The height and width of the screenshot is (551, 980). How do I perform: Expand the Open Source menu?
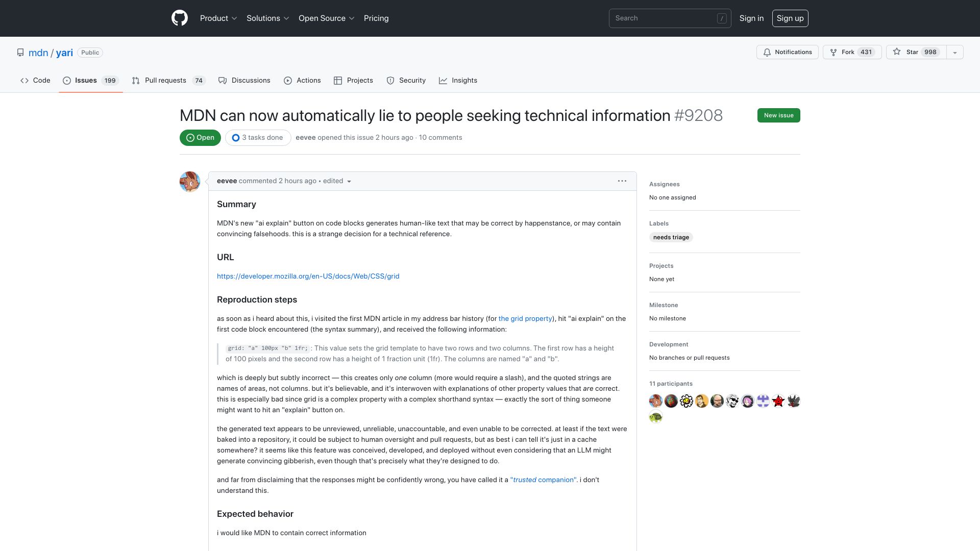pyautogui.click(x=327, y=18)
